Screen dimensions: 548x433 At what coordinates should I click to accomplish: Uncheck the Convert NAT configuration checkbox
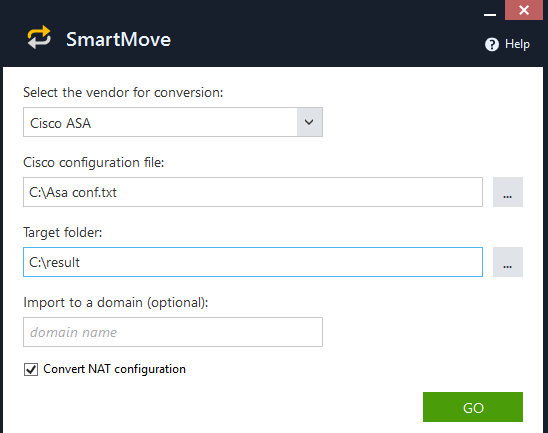click(31, 369)
